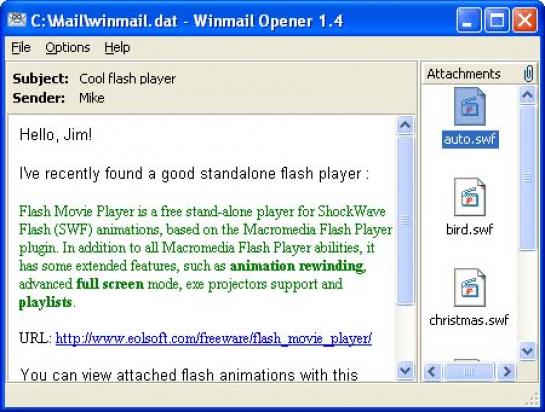
Task: Select the bird.swf attachment icon
Action: [x=470, y=197]
